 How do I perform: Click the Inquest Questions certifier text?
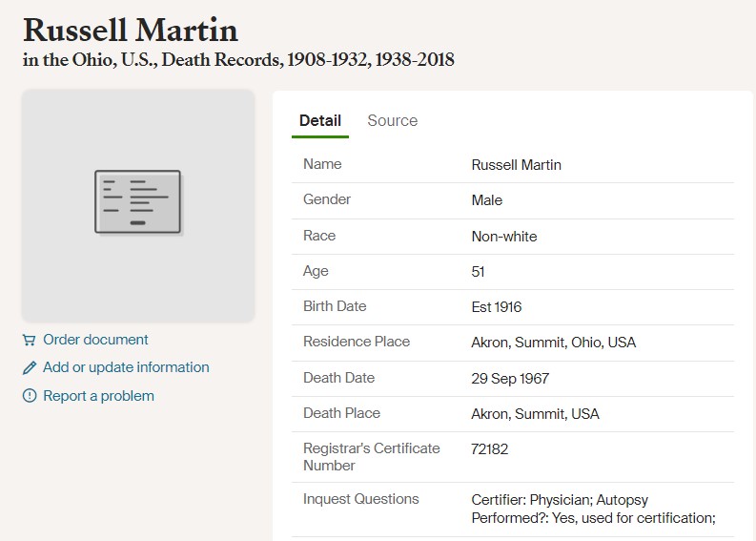594,509
